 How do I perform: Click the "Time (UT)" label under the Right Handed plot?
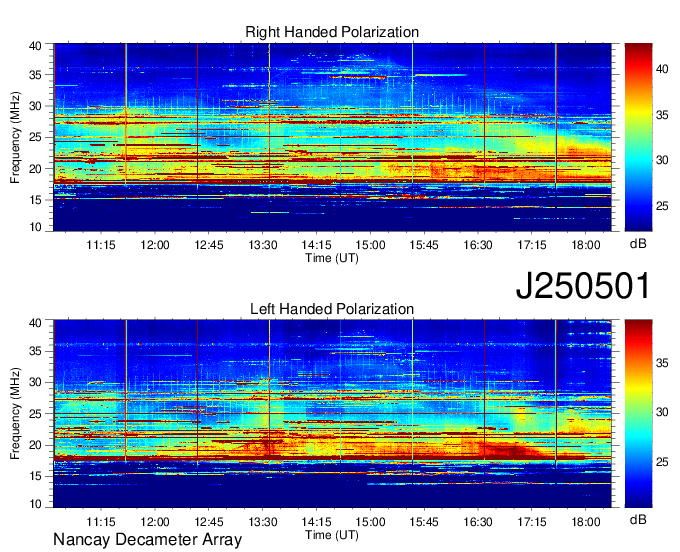pyautogui.click(x=332, y=258)
